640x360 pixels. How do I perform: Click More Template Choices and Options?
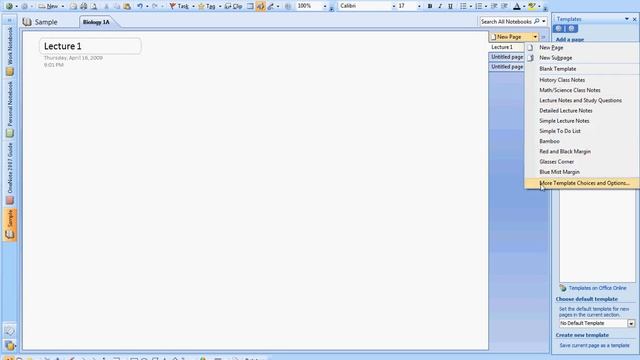(582, 183)
